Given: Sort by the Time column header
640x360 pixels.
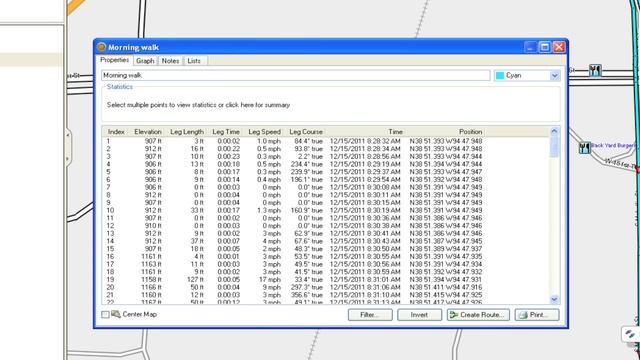Looking at the screenshot, I should point(395,132).
